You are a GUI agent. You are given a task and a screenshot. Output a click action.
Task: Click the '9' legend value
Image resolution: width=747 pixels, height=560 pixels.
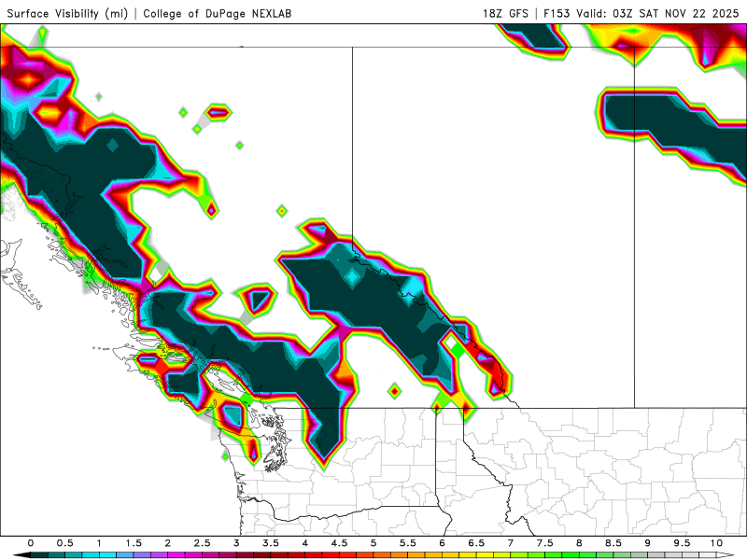pyautogui.click(x=648, y=543)
